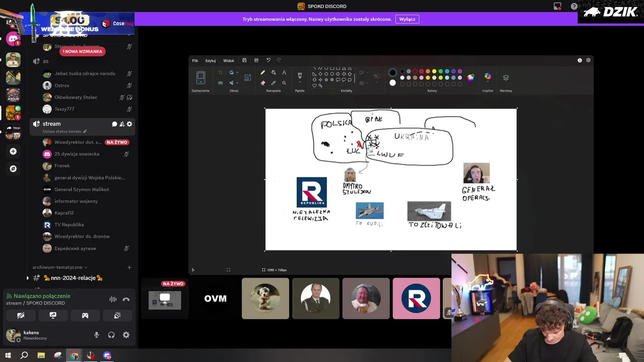Click the live stream preview thumbnail
The width and height of the screenshot is (644, 362).
(x=165, y=299)
